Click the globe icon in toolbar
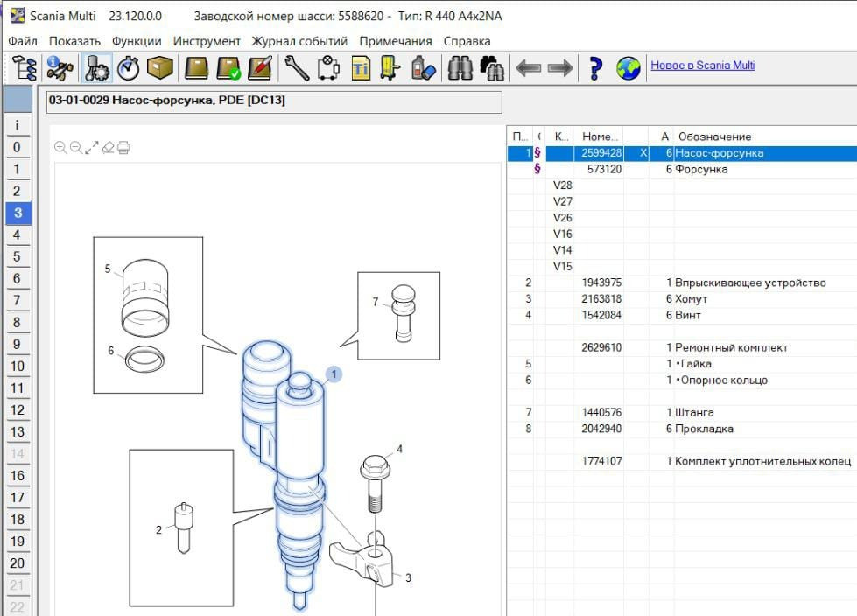Viewport: 857px width, 616px height. 628,68
